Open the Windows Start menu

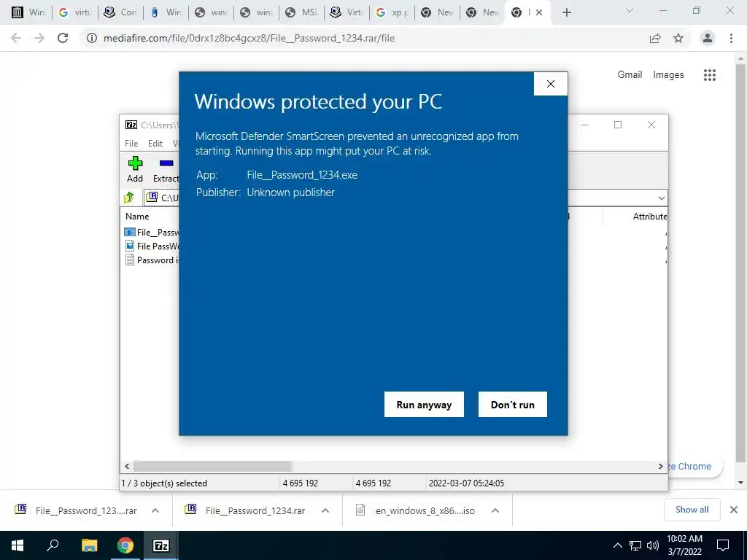click(x=18, y=545)
